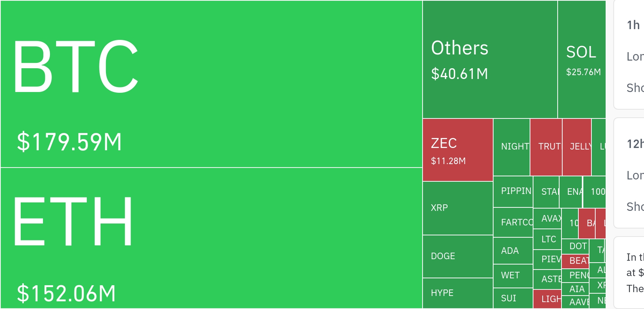Screen dimensions: 644x309
Task: Select the ETH $152.06M tile
Action: click(x=211, y=238)
